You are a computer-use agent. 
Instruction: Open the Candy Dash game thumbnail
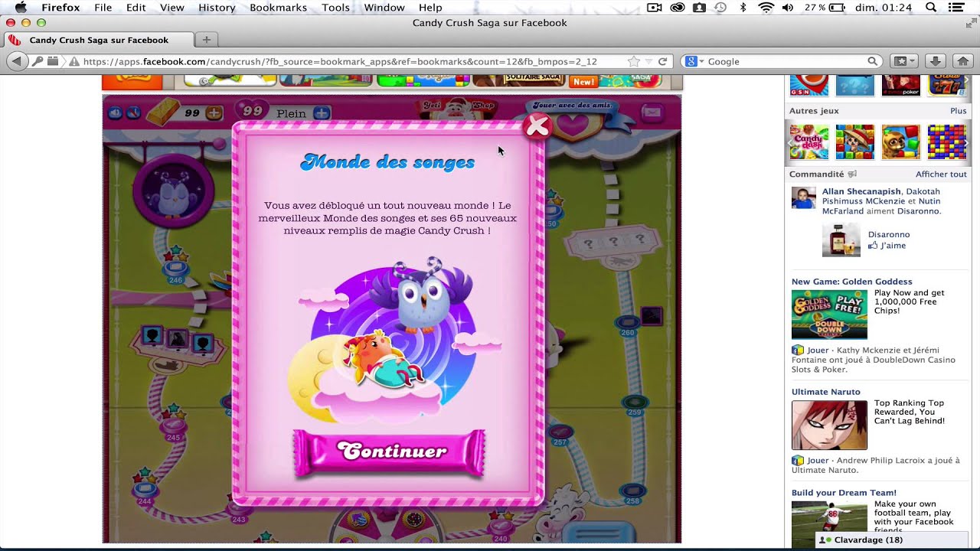809,142
